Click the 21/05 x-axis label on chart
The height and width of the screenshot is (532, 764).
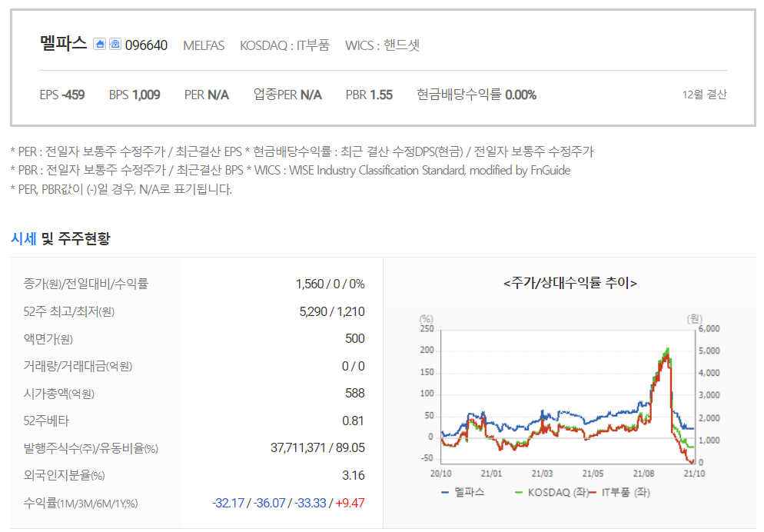click(593, 473)
